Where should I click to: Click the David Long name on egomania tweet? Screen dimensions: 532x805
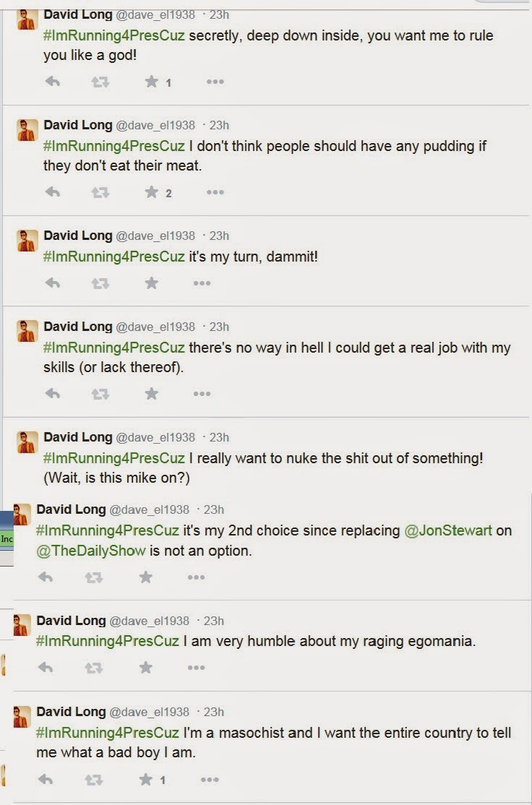71,621
